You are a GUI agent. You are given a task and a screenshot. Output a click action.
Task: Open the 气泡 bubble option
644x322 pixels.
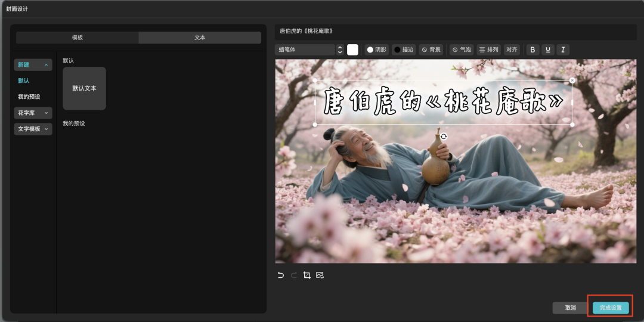[462, 49]
